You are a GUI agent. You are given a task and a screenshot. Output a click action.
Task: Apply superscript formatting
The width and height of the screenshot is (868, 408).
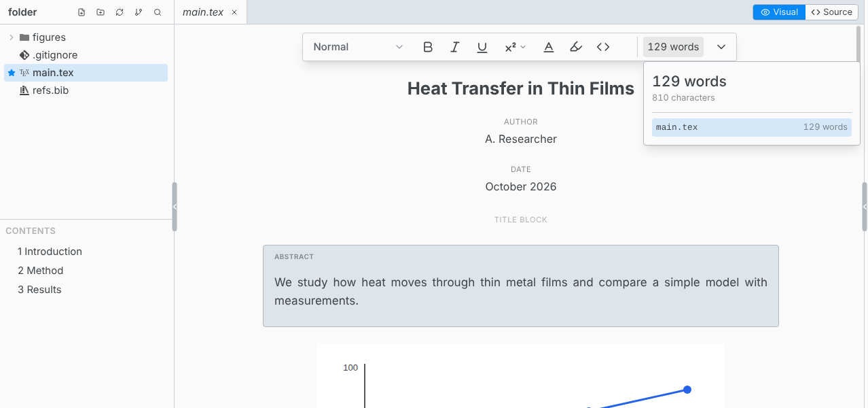510,47
